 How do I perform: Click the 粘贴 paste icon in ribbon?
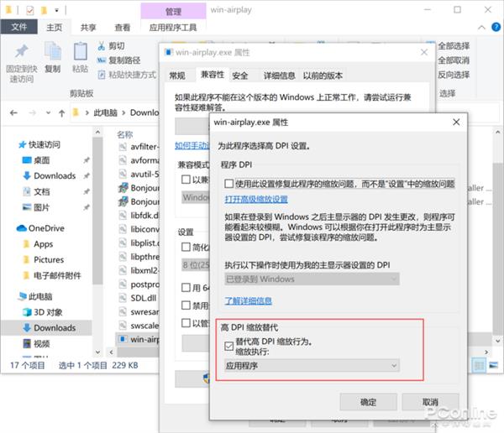tap(80, 52)
